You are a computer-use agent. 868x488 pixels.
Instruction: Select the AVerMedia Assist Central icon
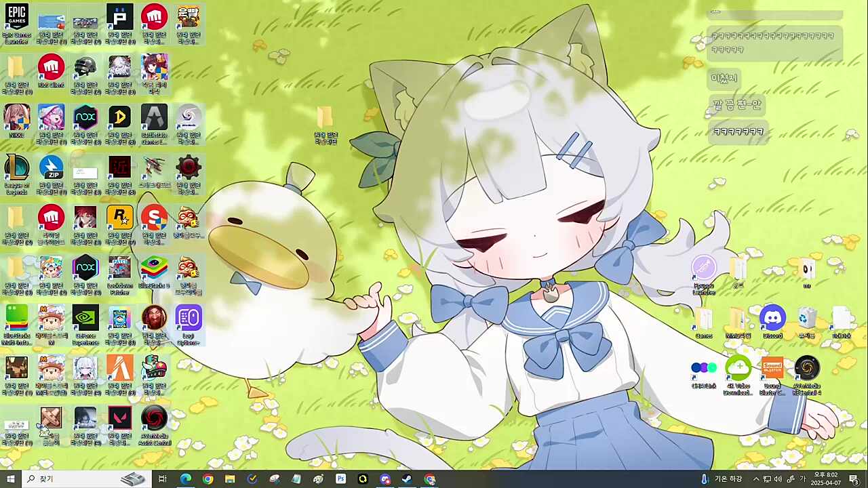click(154, 426)
